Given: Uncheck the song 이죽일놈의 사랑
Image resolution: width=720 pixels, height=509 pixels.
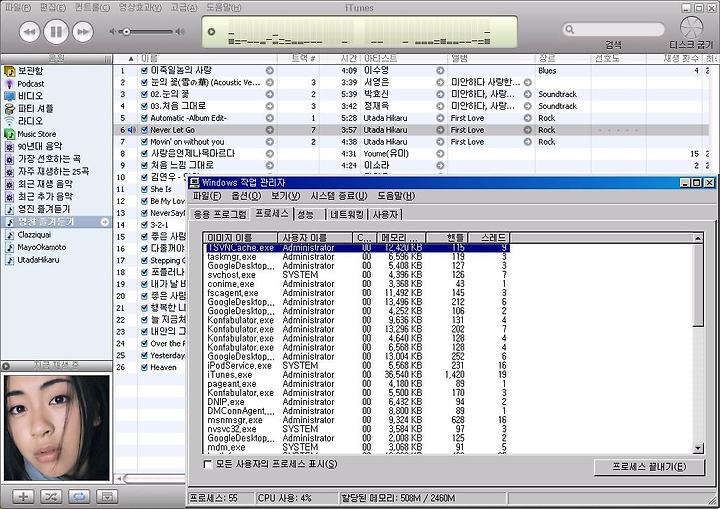Looking at the screenshot, I should [x=144, y=70].
